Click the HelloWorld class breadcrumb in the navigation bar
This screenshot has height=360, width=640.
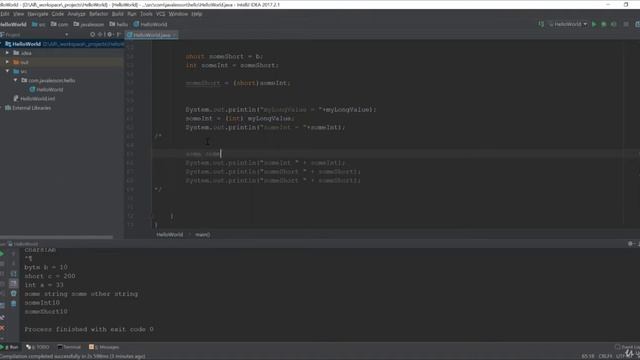click(150, 24)
